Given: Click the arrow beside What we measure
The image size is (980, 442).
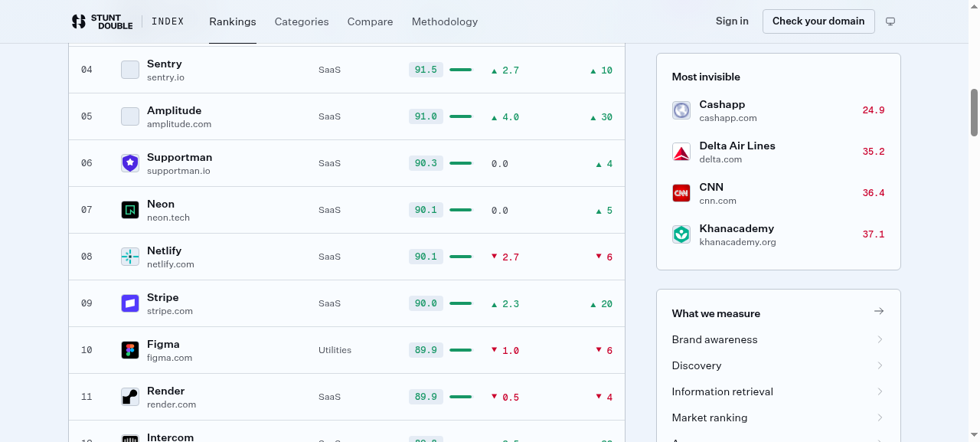Looking at the screenshot, I should click(x=879, y=311).
